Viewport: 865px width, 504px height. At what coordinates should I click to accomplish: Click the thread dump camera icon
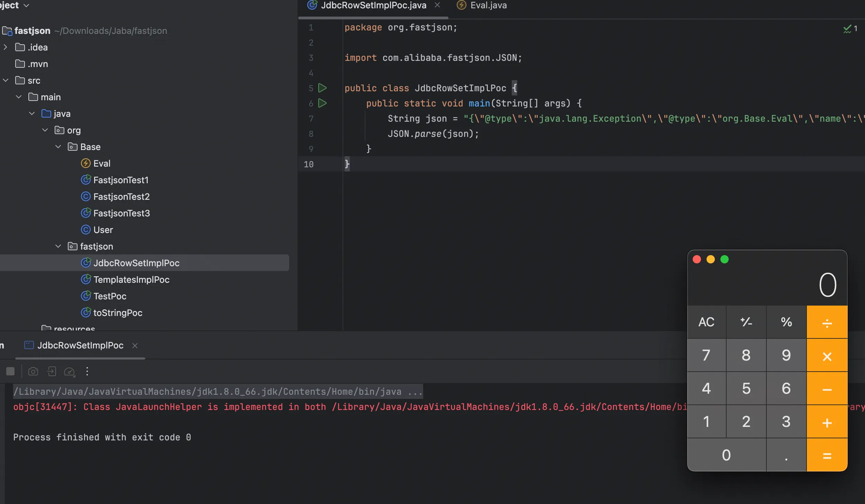point(33,371)
